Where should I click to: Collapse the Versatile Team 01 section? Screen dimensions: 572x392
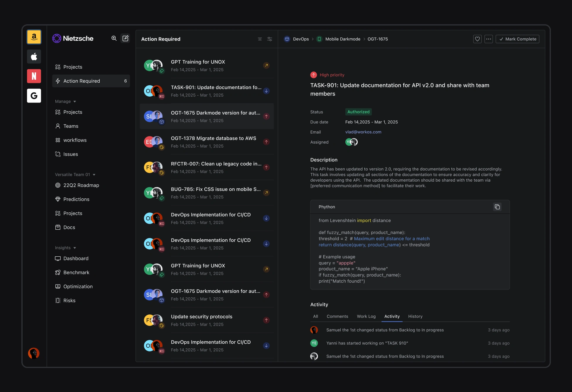click(x=94, y=175)
